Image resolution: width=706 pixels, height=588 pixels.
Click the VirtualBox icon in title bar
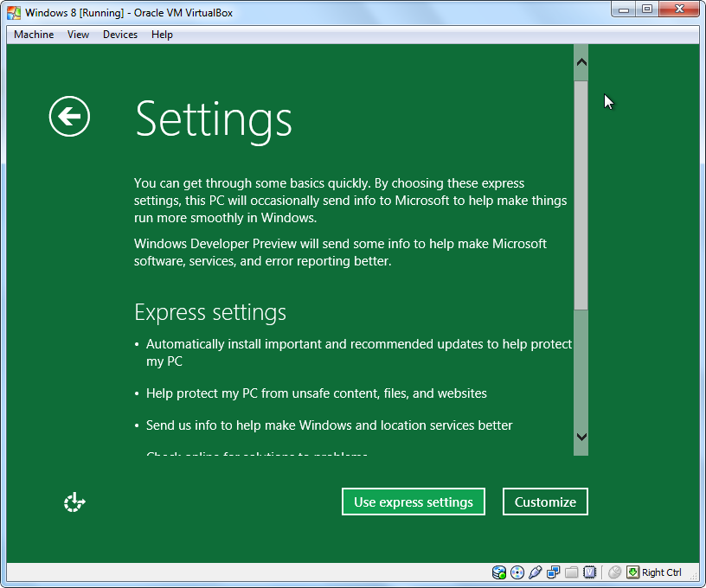[14, 13]
